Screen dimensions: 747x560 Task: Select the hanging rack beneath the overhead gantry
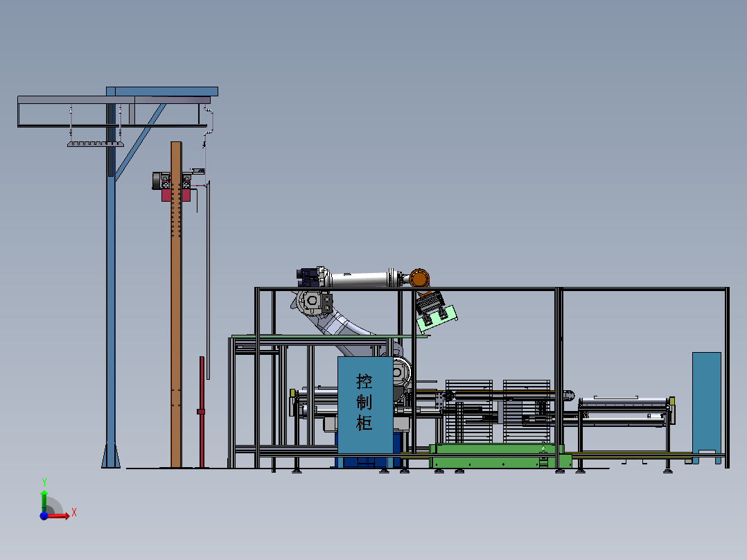[96, 143]
